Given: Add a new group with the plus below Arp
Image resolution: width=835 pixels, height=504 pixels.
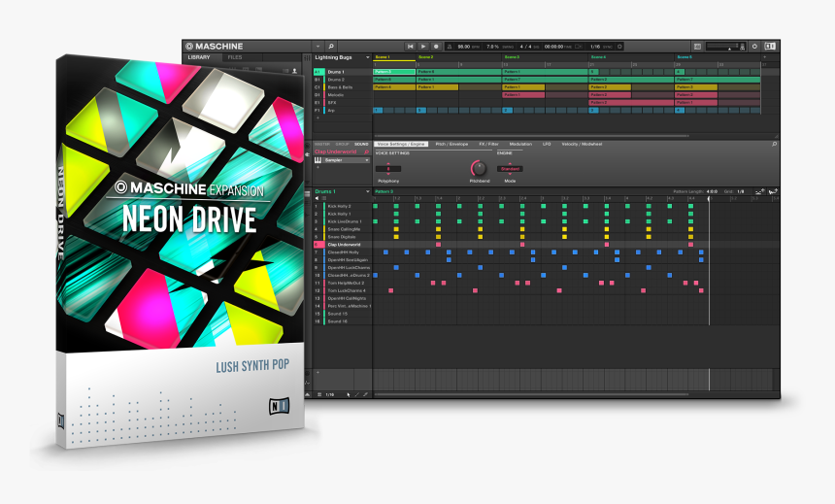Looking at the screenshot, I should [318, 118].
